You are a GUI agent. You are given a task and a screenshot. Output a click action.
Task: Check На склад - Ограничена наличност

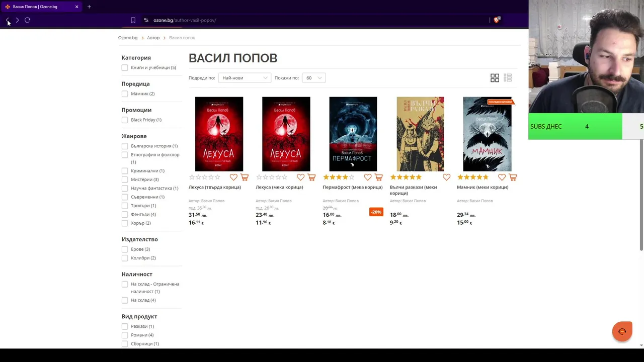tap(125, 284)
